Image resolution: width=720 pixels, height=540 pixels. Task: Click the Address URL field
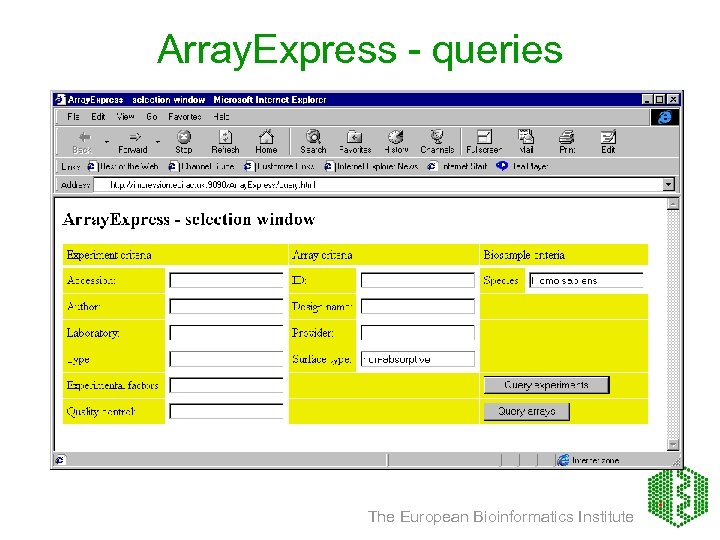378,185
